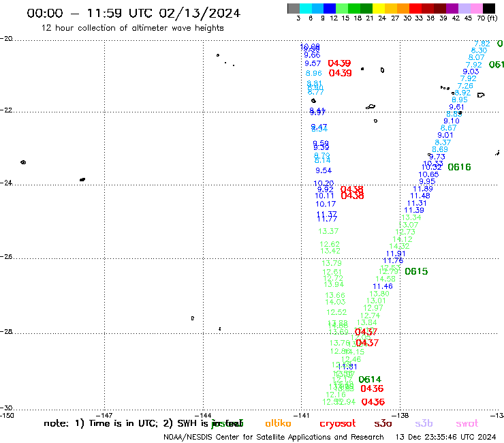Click the wave height value '12.62'
504x443 pixels.
click(x=330, y=245)
